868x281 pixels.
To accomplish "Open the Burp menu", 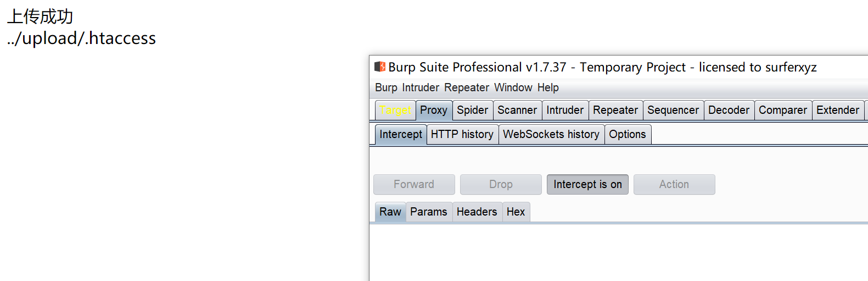I will pos(386,87).
